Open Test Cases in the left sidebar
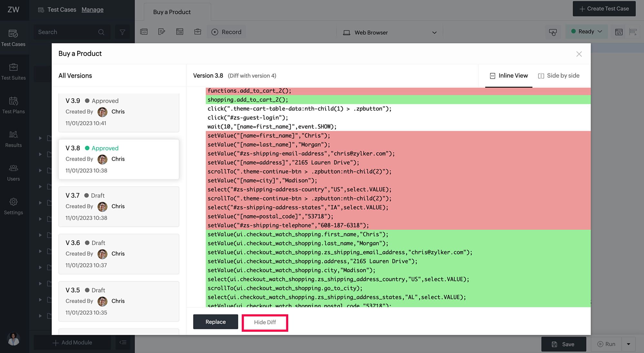The width and height of the screenshot is (644, 353). [x=13, y=38]
